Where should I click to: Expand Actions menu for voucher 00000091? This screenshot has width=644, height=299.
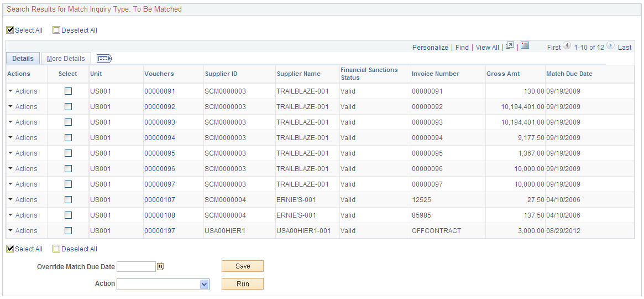pyautogui.click(x=23, y=91)
